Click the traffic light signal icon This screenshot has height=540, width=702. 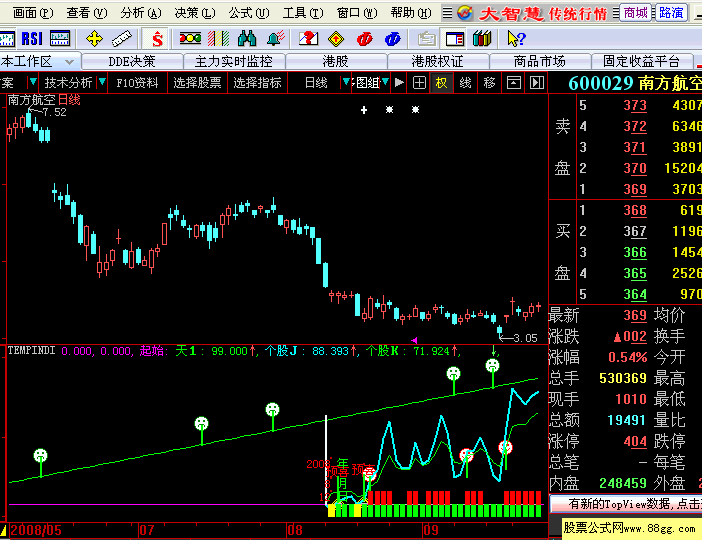(190, 39)
